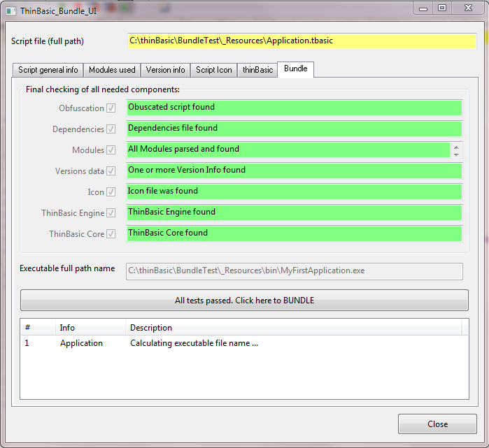Click All tests passed BUNDLE button

[244, 301]
